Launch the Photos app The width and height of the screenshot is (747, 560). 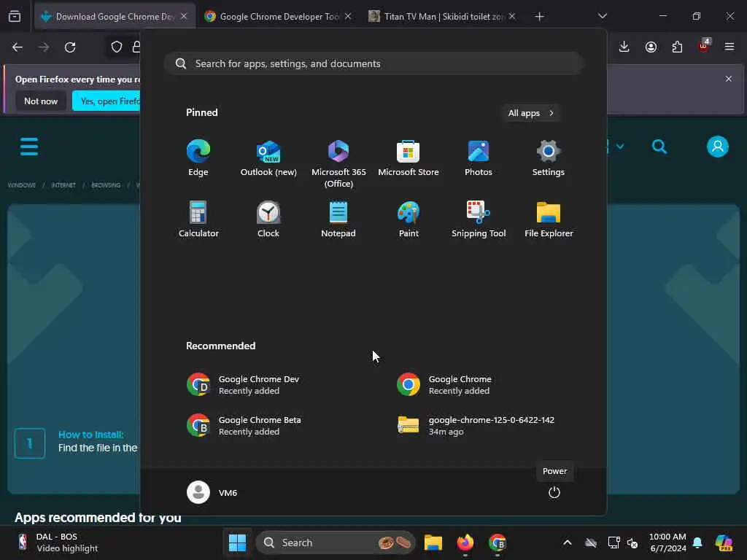(479, 158)
